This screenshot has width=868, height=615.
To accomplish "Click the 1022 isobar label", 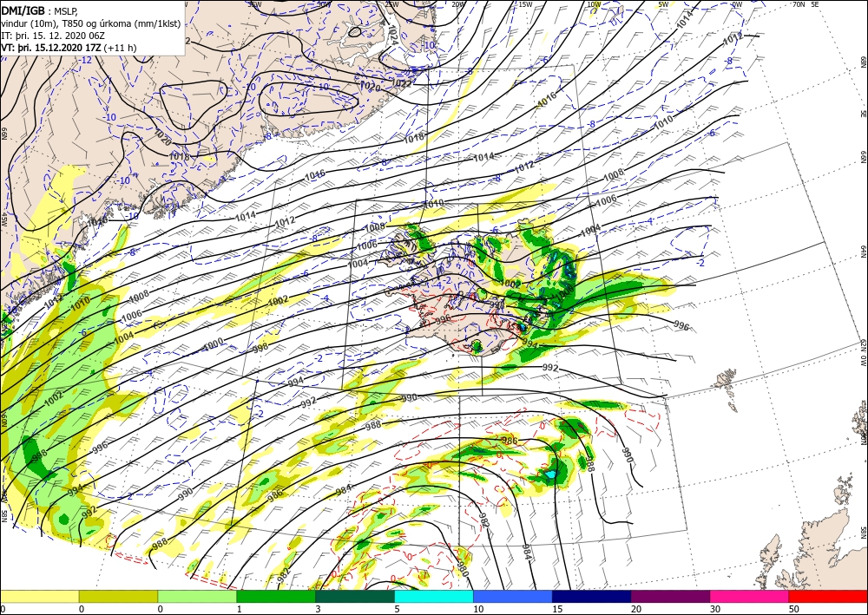I will coord(401,83).
